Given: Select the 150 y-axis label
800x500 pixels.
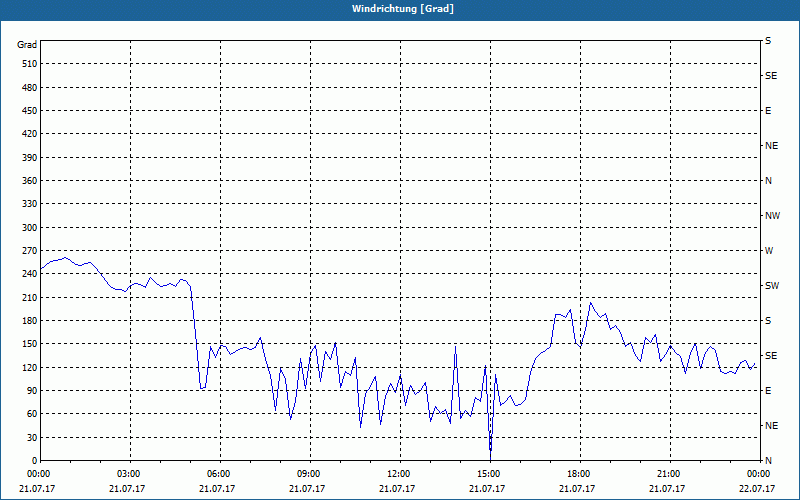Looking at the screenshot, I should pyautogui.click(x=30, y=344).
